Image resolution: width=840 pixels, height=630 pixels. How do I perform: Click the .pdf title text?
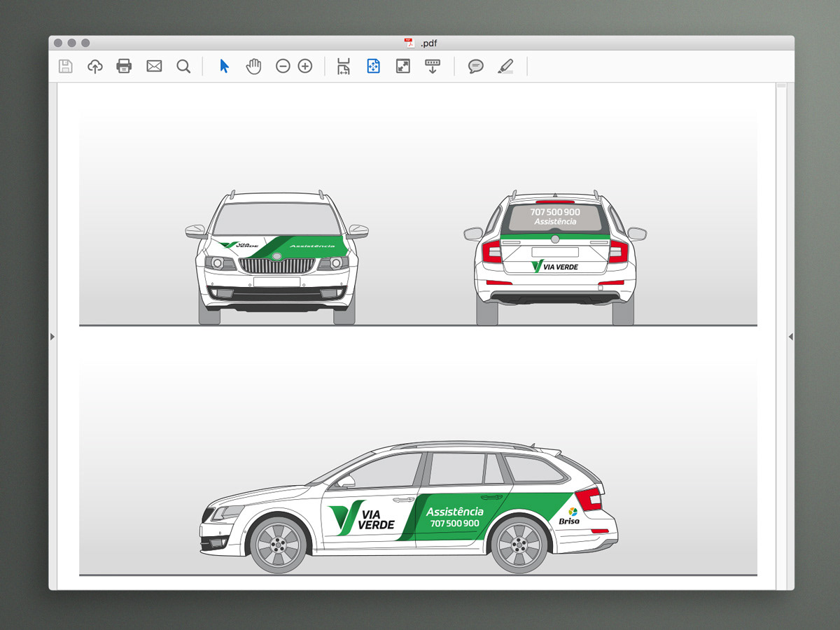coord(429,43)
